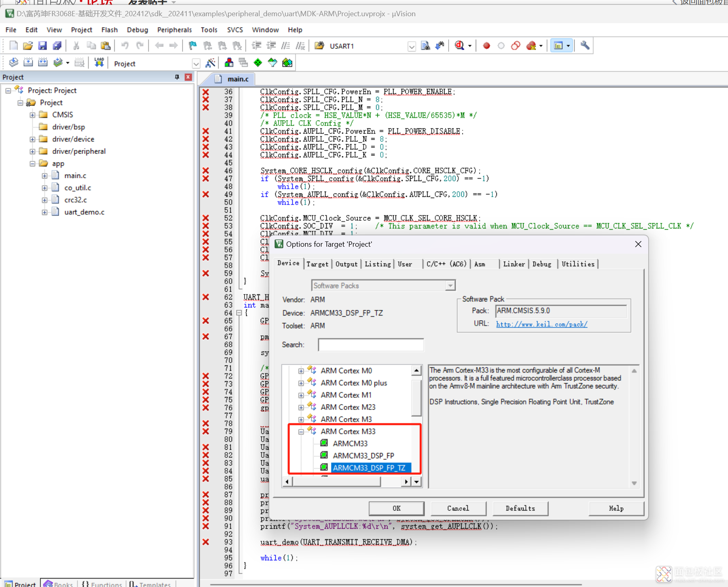This screenshot has height=587, width=728.
Task: Switch to the Linker tab
Action: (x=514, y=264)
